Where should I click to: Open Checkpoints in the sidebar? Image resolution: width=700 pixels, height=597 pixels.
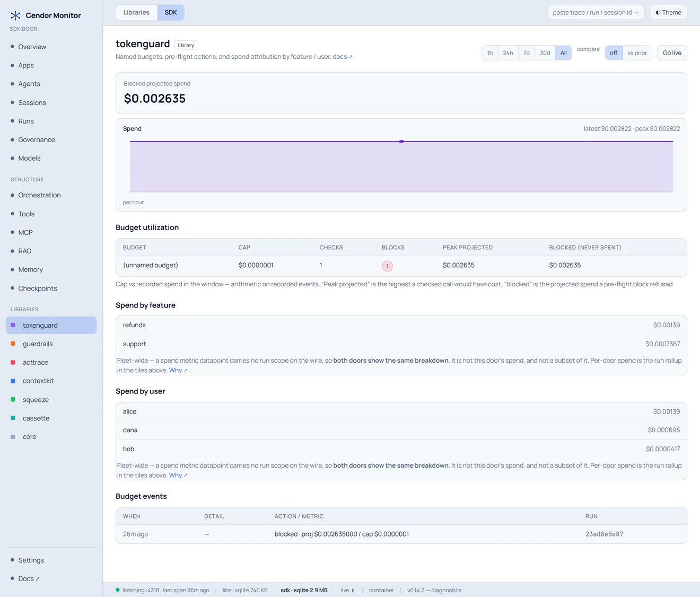[x=51, y=288]
